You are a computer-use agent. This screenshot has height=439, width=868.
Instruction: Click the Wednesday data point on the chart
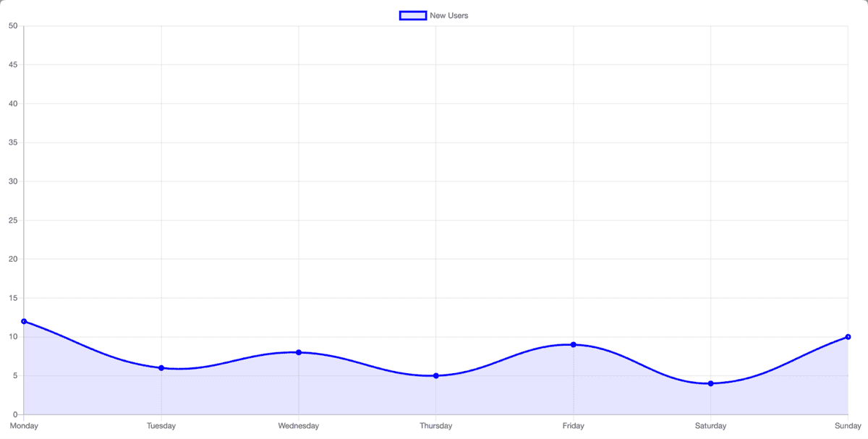point(299,352)
